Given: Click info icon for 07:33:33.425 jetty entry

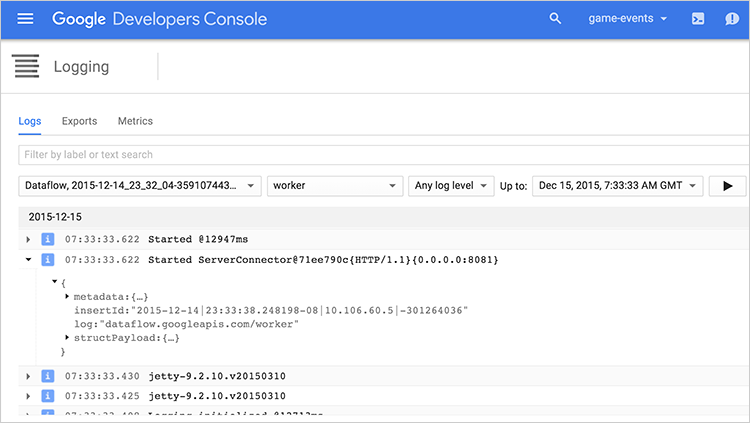Looking at the screenshot, I should point(47,396).
